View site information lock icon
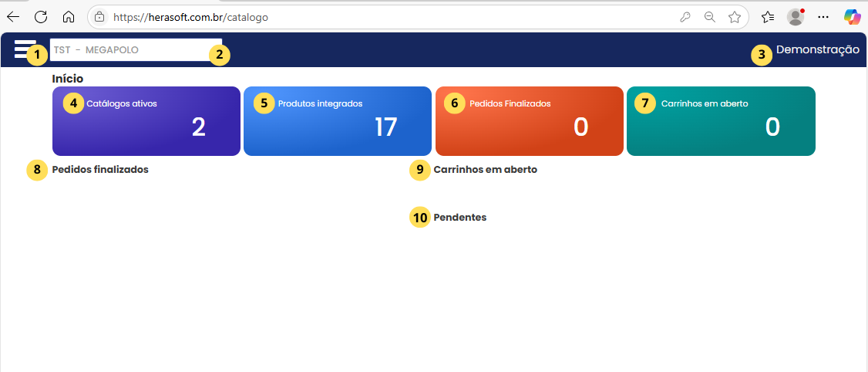Viewport: 868px width, 372px height. point(99,17)
